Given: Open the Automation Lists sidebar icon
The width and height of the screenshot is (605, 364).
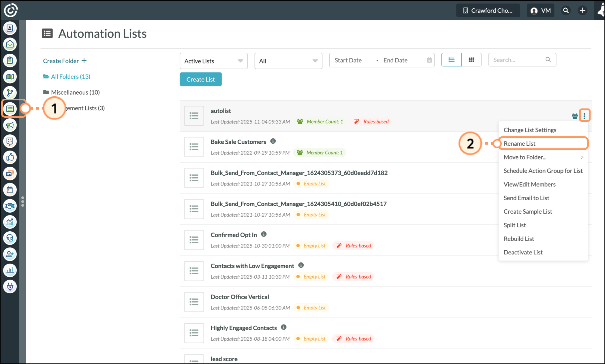Looking at the screenshot, I should [10, 109].
